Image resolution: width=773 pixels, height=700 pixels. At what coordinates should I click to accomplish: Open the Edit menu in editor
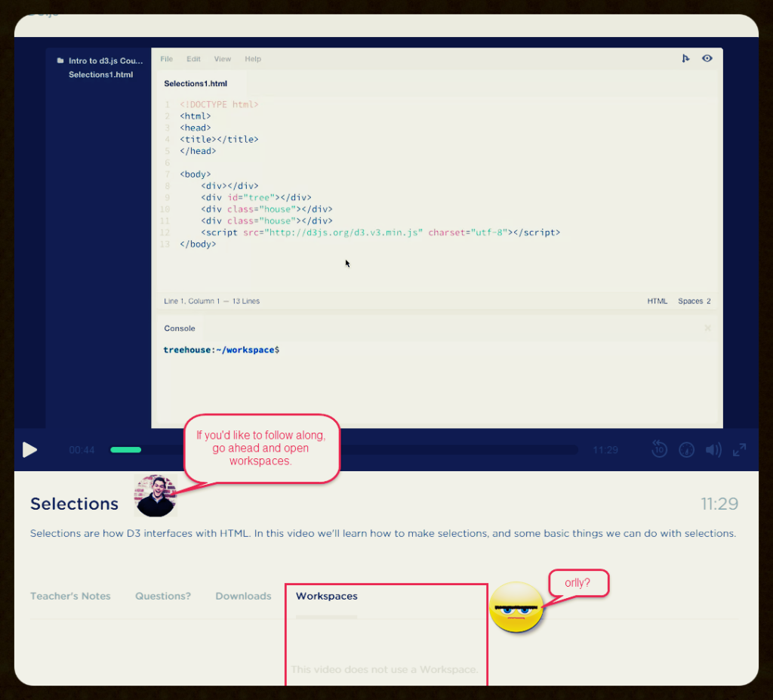(194, 59)
